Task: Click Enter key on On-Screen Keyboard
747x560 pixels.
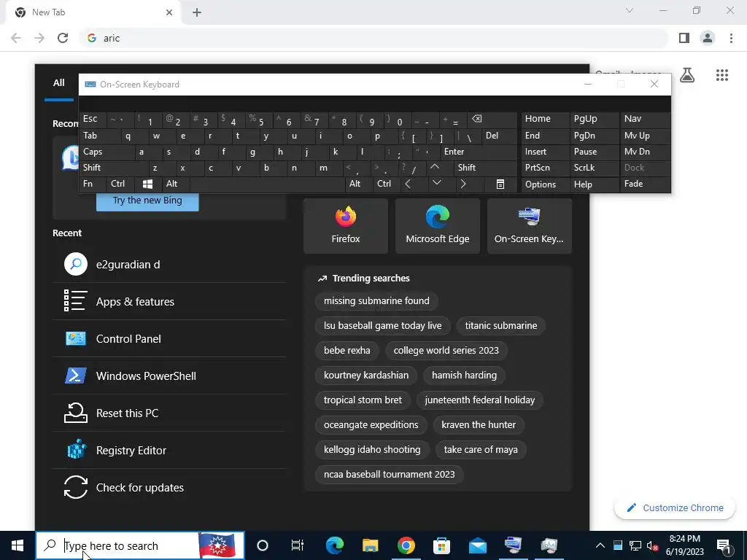Action: tap(479, 152)
